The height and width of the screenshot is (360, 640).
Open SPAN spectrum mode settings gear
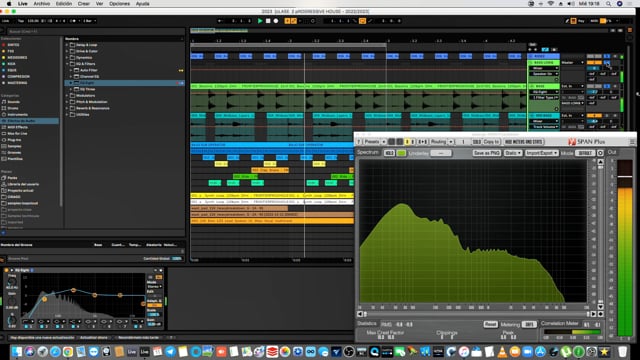[600, 153]
